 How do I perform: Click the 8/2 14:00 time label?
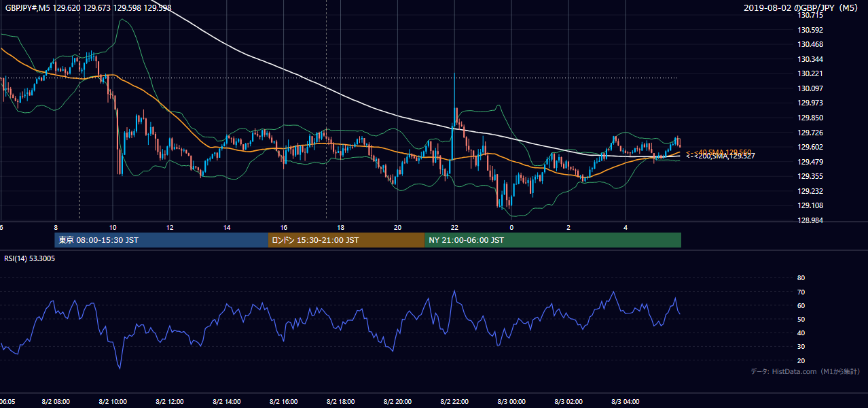click(227, 402)
